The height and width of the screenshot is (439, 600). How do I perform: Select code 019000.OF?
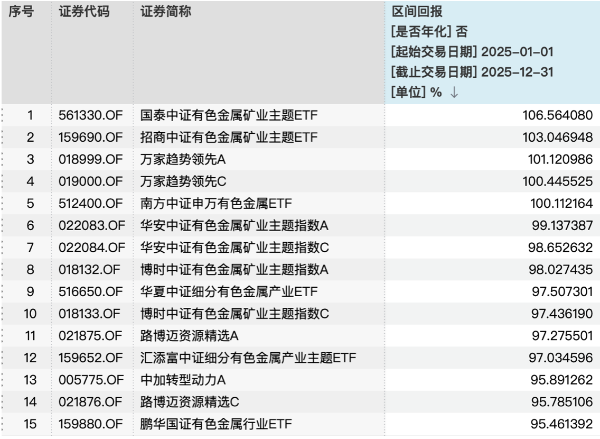tap(91, 181)
